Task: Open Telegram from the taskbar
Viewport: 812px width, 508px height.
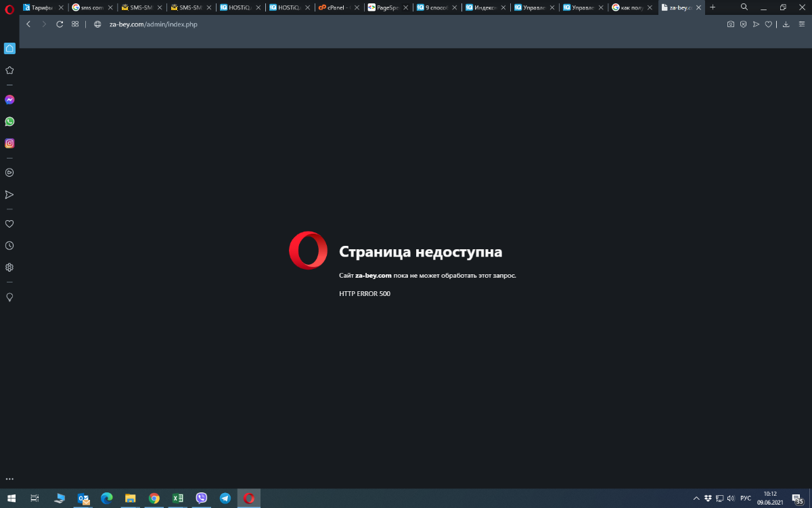Action: [x=225, y=498]
